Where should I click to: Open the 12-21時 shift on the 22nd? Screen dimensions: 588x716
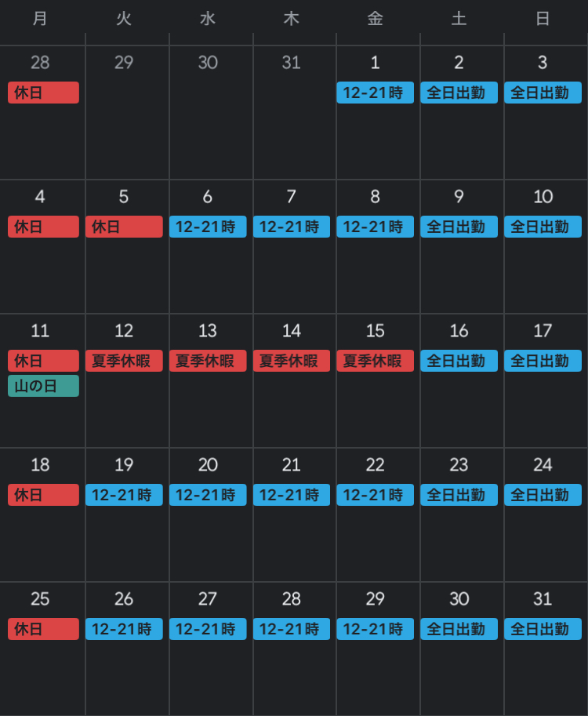(x=376, y=495)
